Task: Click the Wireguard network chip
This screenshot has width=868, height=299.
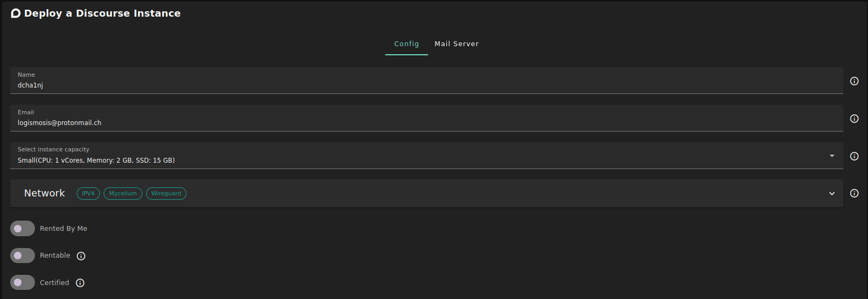Action: (166, 193)
